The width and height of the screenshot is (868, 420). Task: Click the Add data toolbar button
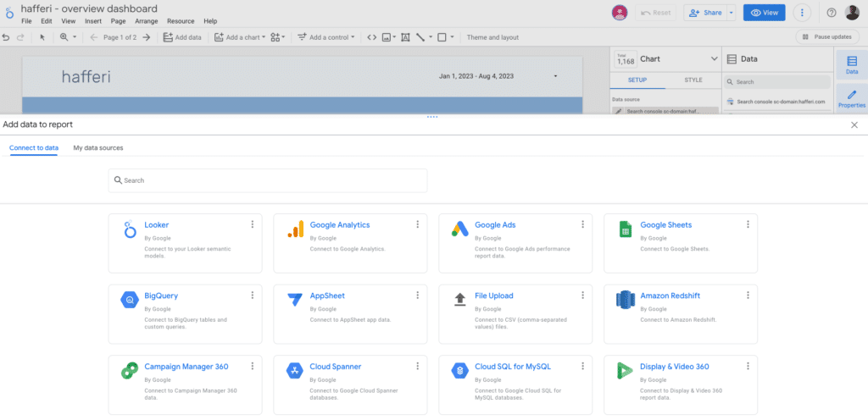pyautogui.click(x=182, y=37)
